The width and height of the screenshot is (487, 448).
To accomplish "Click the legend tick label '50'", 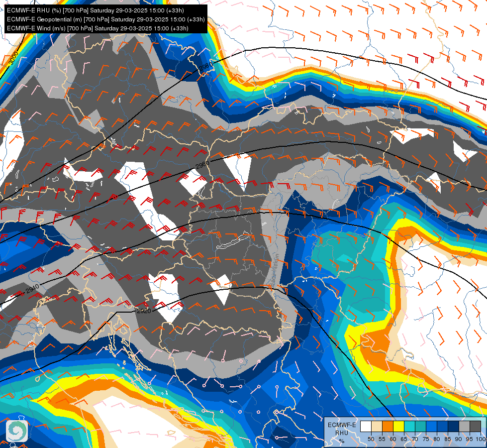I will pyautogui.click(x=371, y=439).
